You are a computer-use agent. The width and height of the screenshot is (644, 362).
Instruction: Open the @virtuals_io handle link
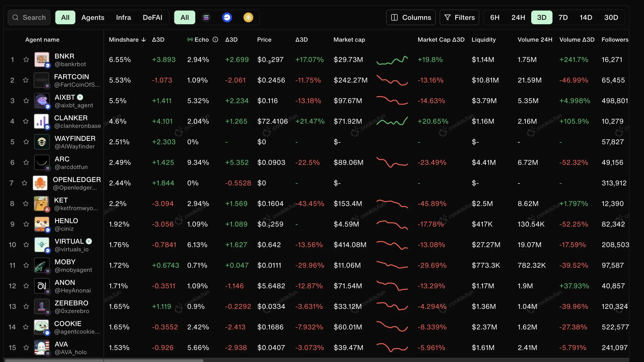click(x=71, y=249)
